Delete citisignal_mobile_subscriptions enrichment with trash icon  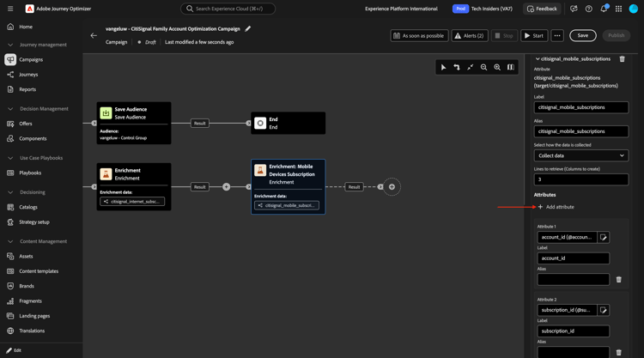tap(623, 59)
